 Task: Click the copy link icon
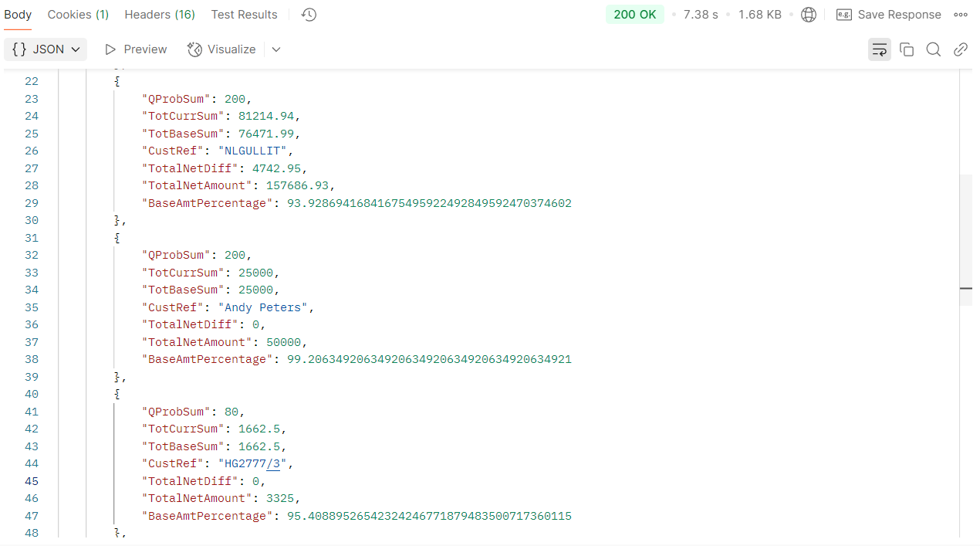[x=961, y=49]
